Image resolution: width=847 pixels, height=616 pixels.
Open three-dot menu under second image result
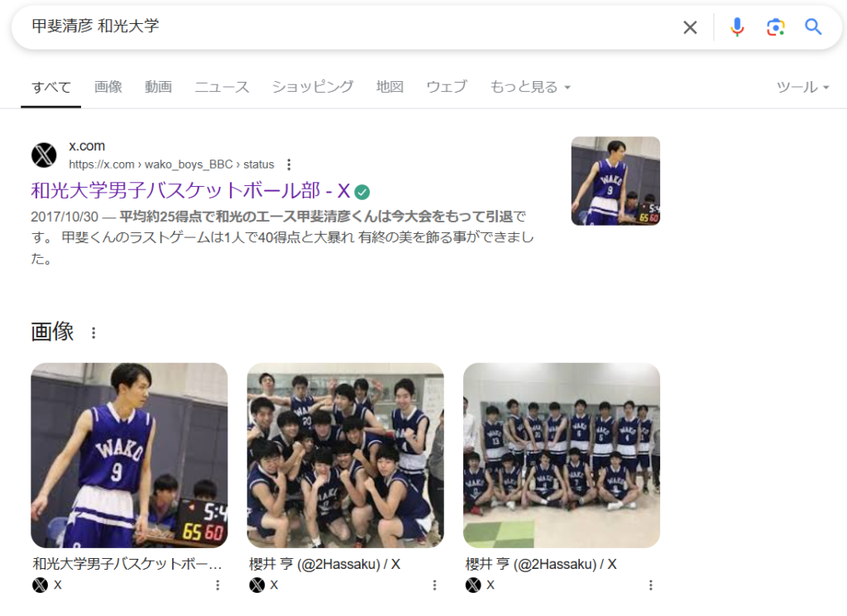[434, 585]
